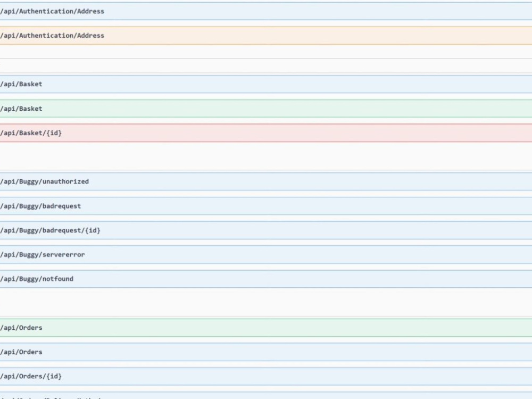Select the /api/Buggy/notfound path text
The image size is (532, 399).
point(37,279)
